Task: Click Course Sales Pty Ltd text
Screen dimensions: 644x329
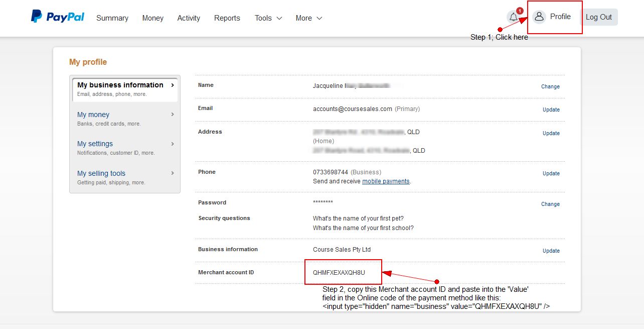Action: (342, 249)
